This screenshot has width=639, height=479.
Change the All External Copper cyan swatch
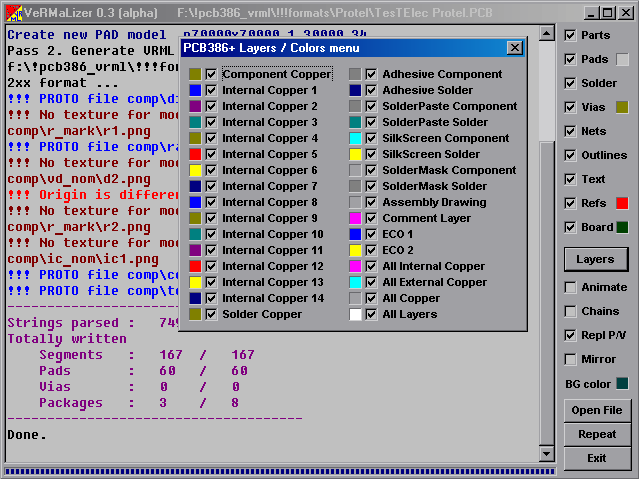(355, 282)
